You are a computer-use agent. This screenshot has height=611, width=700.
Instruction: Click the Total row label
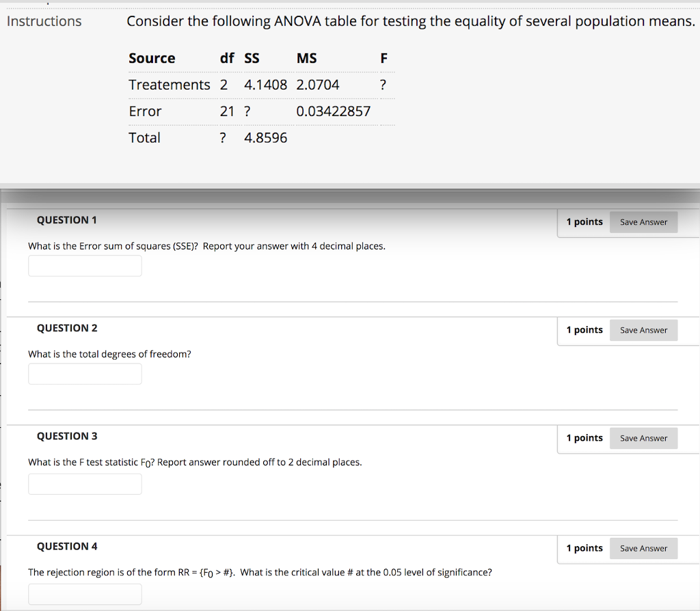tap(144, 138)
